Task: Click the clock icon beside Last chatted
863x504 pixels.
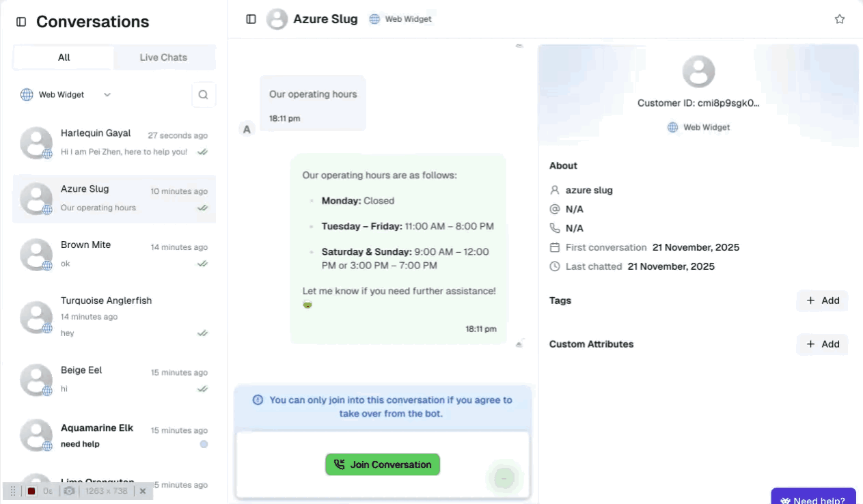Action: (x=553, y=266)
